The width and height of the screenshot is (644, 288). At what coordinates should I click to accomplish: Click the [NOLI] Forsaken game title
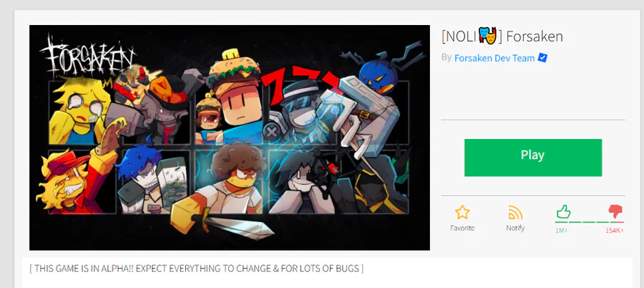[502, 37]
